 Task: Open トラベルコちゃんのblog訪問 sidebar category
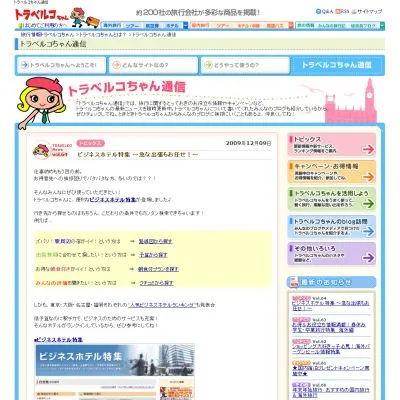(x=332, y=227)
